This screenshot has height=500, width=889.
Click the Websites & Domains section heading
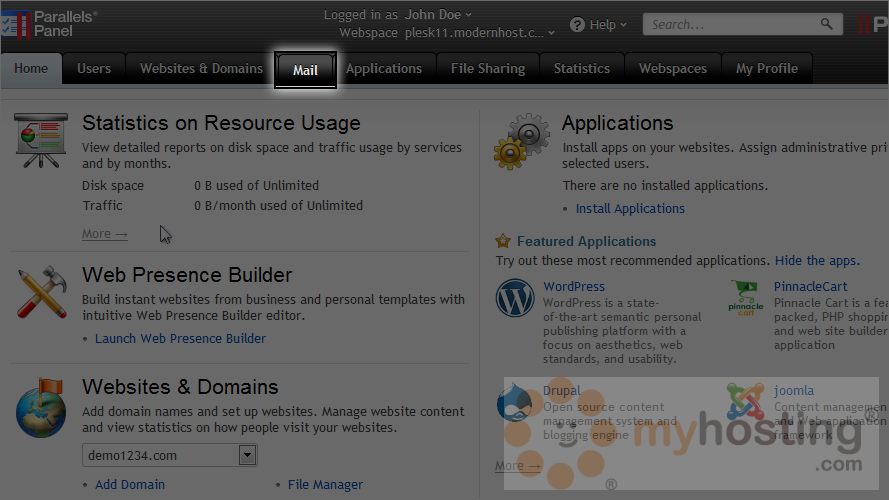180,387
